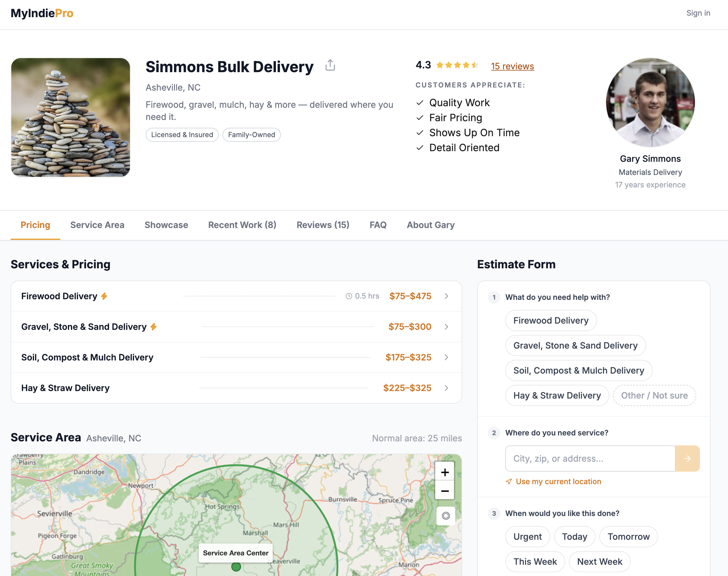Click the lightning bolt icon on Firewood Delivery
This screenshot has width=728, height=576.
104,296
